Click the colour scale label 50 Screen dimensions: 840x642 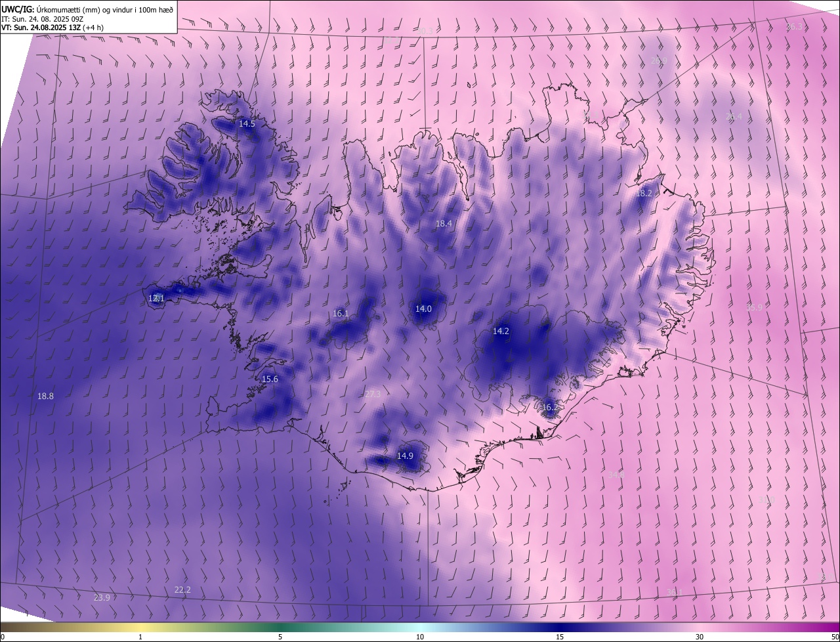pyautogui.click(x=835, y=637)
